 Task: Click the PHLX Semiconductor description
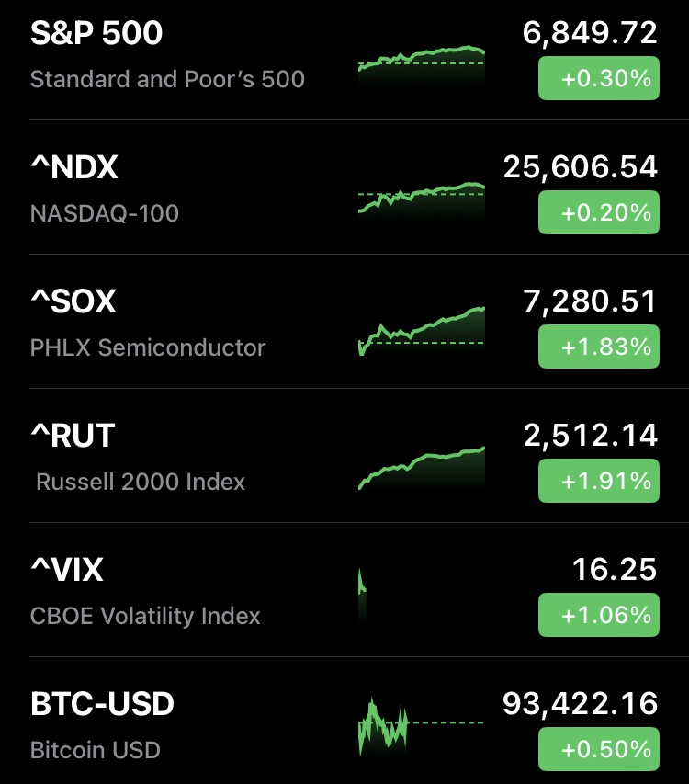148,348
